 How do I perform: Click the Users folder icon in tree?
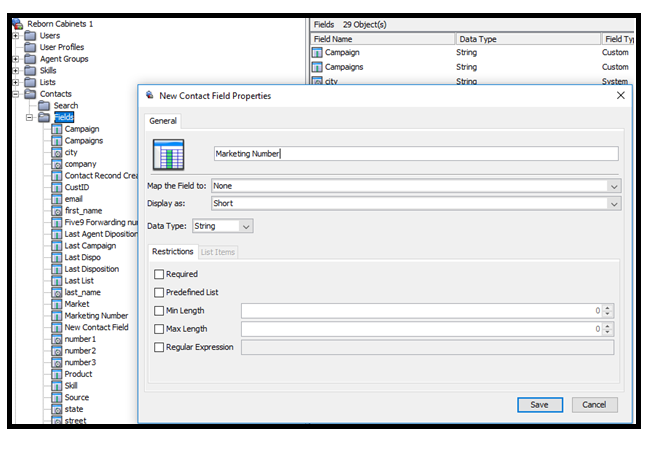(x=30, y=35)
